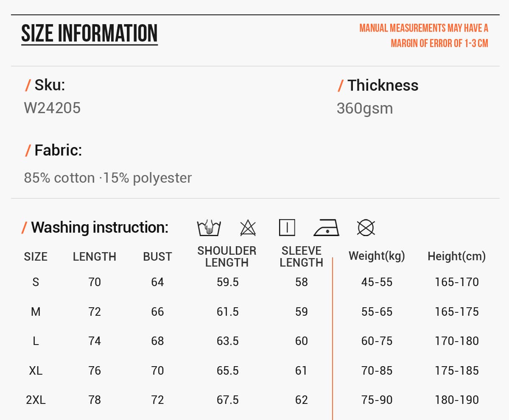
Task: Click the SHOULDER LENGTH column header
Action: click(227, 256)
